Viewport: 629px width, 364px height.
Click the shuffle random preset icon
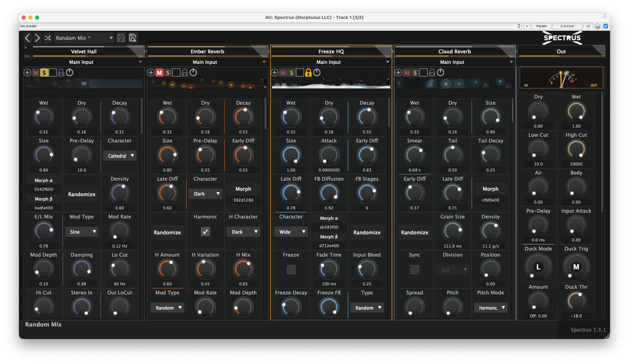click(x=48, y=38)
